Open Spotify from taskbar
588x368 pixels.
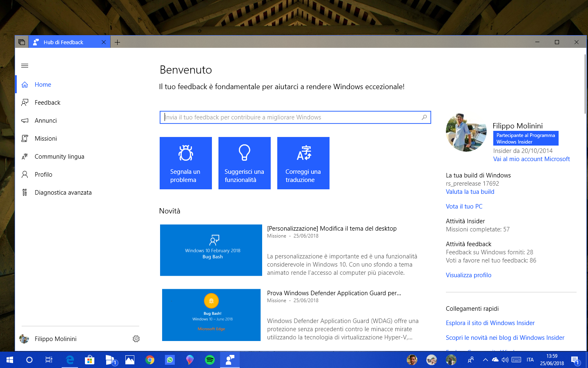pyautogui.click(x=210, y=360)
